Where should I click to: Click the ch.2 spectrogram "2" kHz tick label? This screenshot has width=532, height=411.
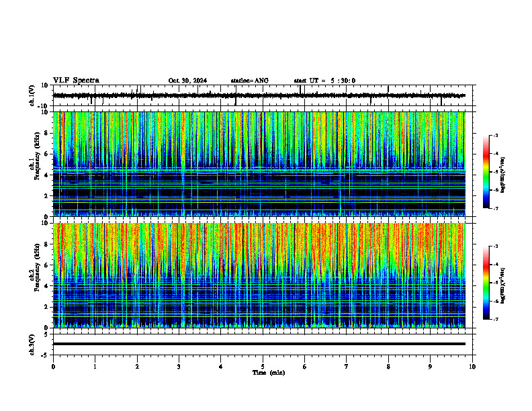coord(47,307)
